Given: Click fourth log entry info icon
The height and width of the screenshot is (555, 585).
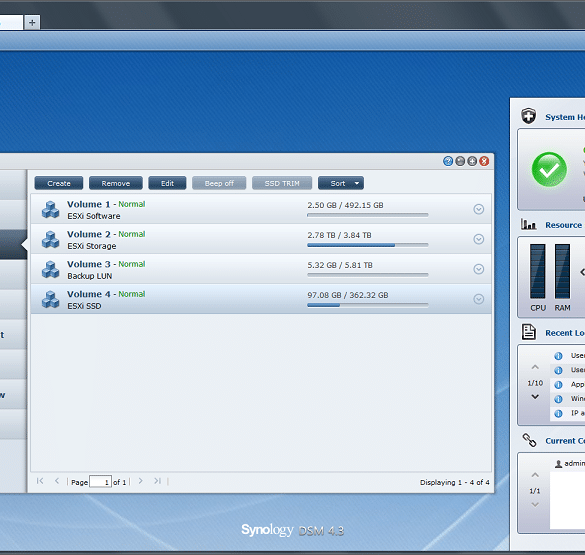Looking at the screenshot, I should (x=558, y=399).
